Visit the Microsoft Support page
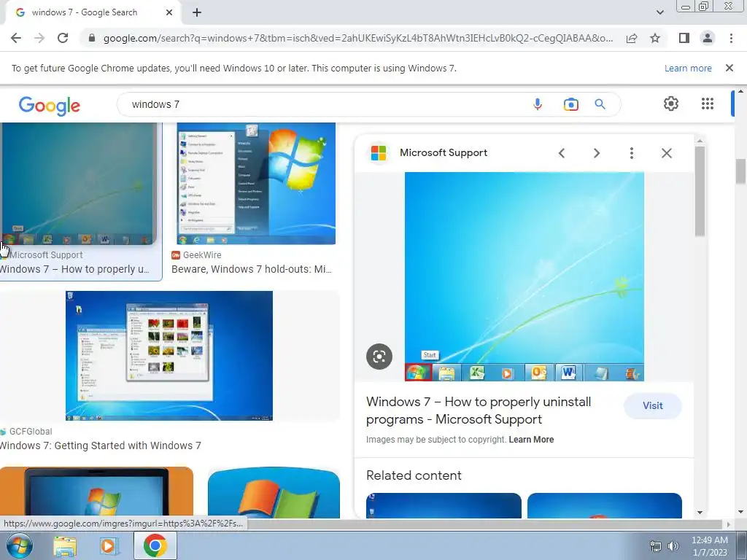The height and width of the screenshot is (560, 747). point(652,405)
